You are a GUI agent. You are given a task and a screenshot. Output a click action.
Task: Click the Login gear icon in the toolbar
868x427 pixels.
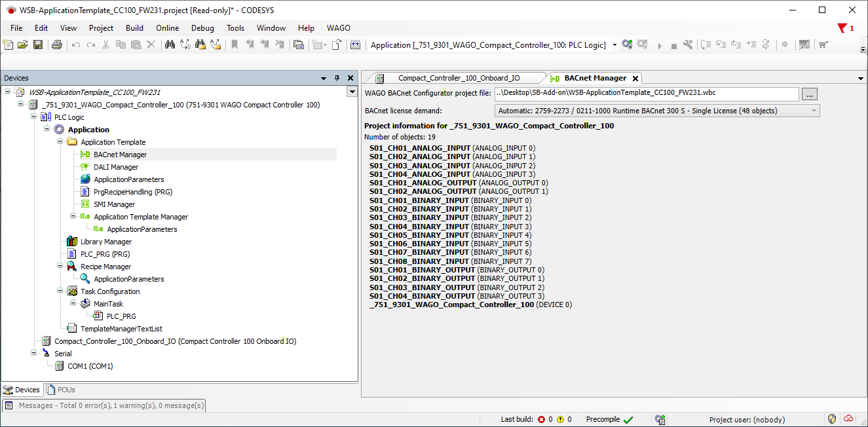tap(627, 45)
